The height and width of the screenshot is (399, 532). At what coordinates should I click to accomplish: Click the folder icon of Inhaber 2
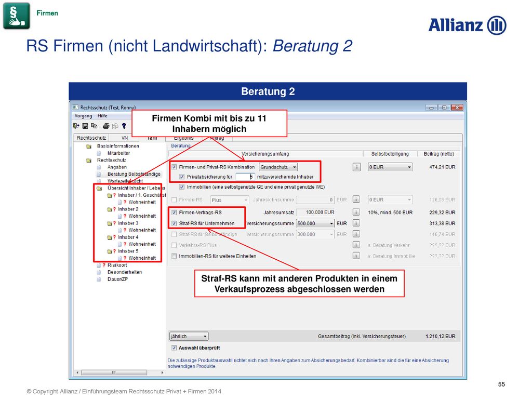[x=109, y=209]
